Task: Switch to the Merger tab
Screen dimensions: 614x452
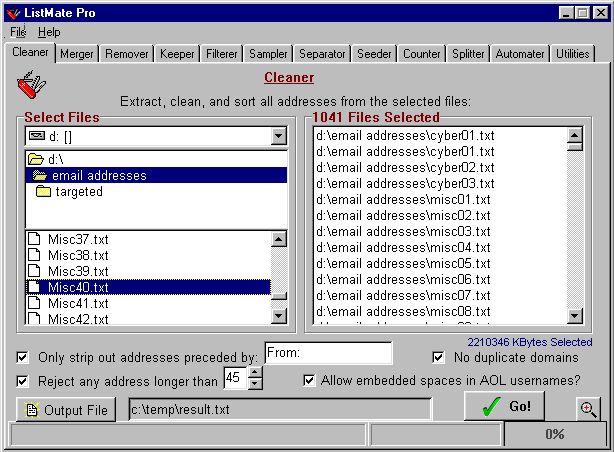Action: [x=77, y=54]
